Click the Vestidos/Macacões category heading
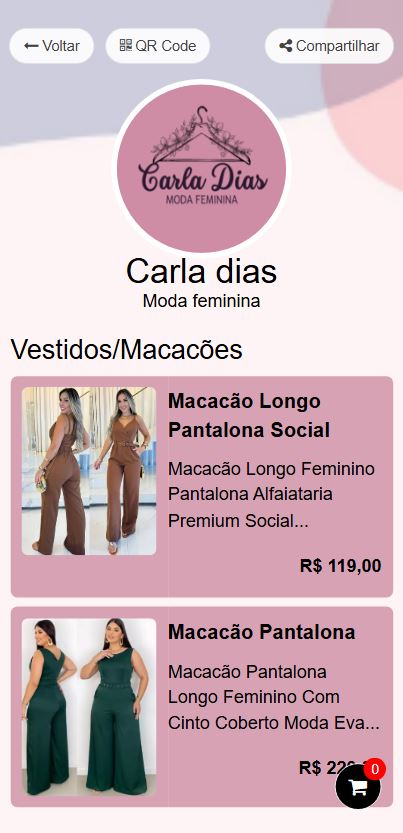 point(126,350)
